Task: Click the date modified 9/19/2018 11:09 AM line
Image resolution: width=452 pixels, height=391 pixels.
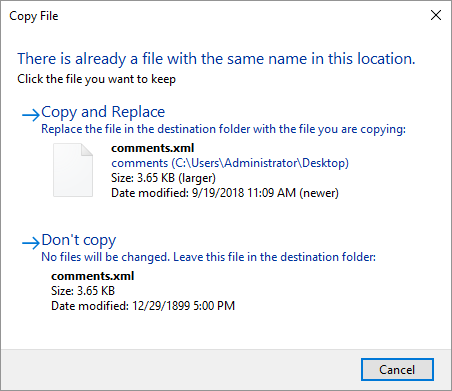Action: point(225,193)
